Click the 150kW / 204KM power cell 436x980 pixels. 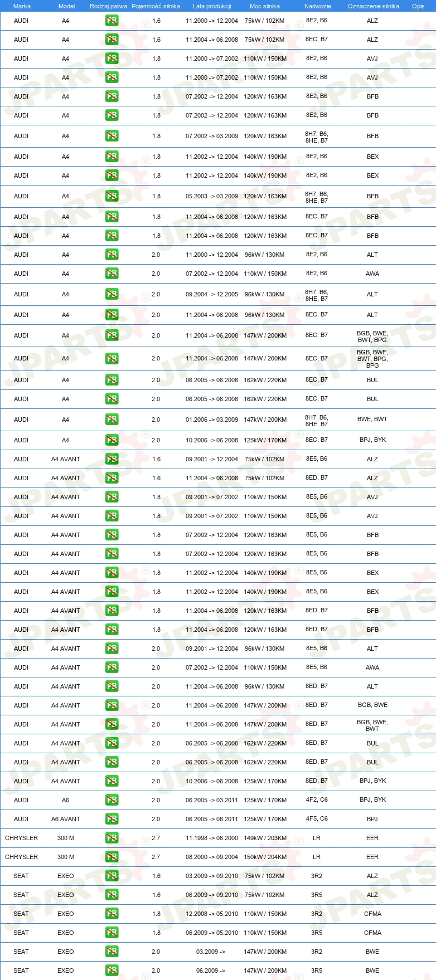tap(265, 857)
